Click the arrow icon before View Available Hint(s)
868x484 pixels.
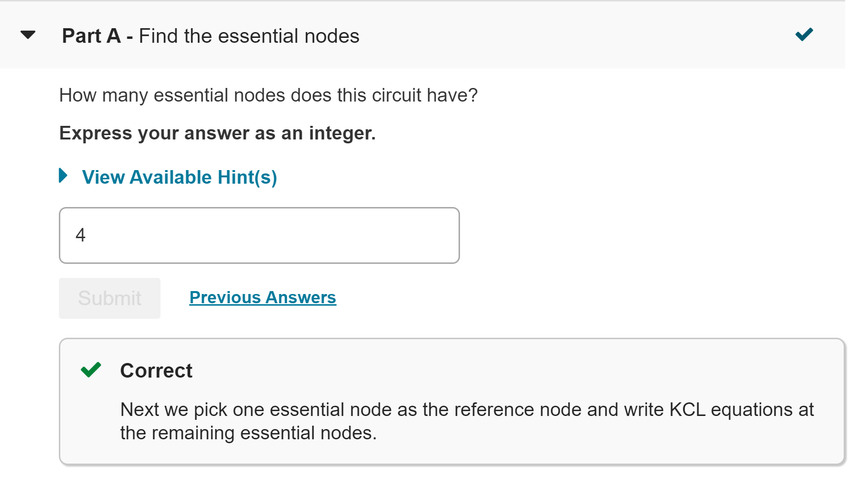click(63, 176)
